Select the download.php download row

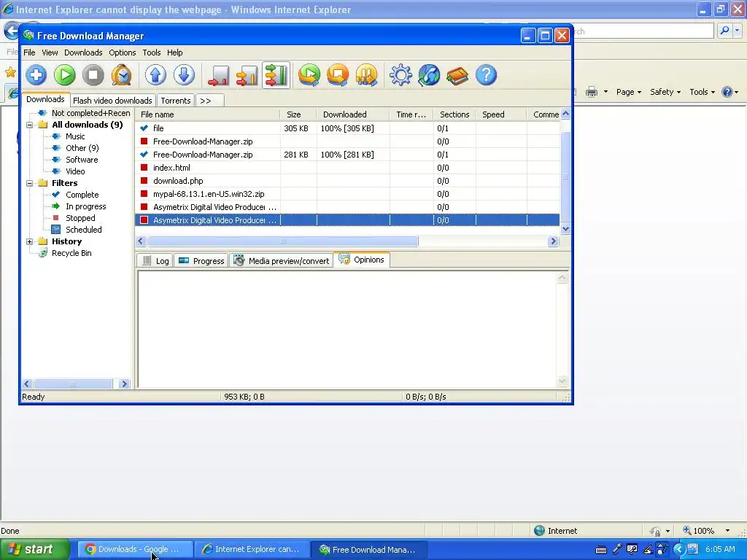coord(347,181)
